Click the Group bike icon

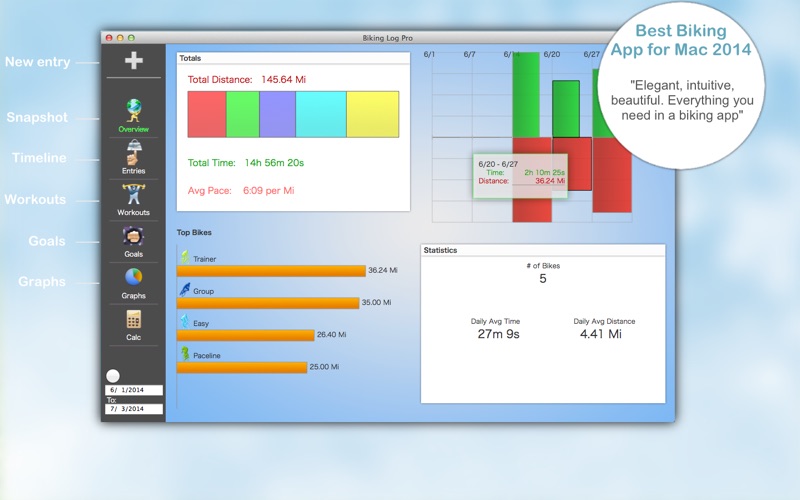(x=185, y=289)
